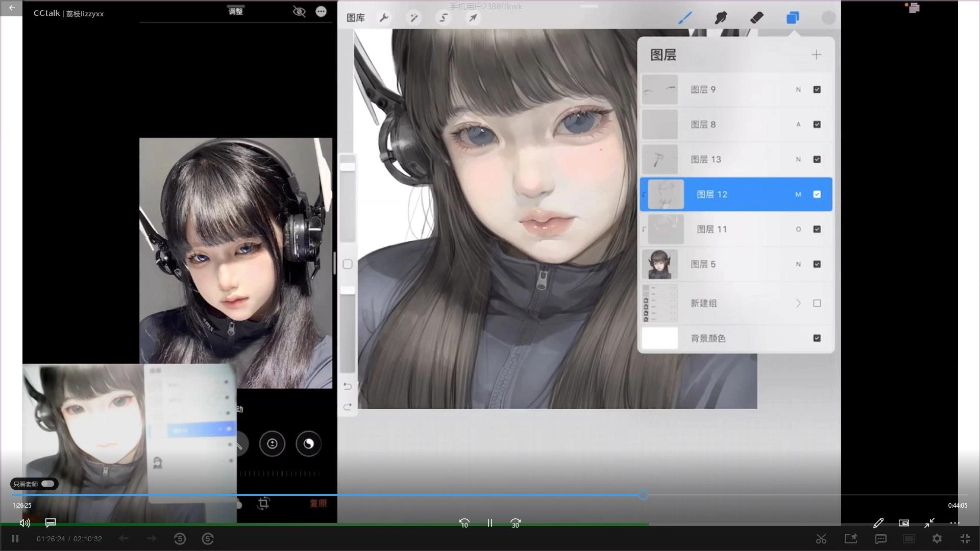This screenshot has width=980, height=551.
Task: Open the 图库 gallery menu
Action: coord(356,18)
